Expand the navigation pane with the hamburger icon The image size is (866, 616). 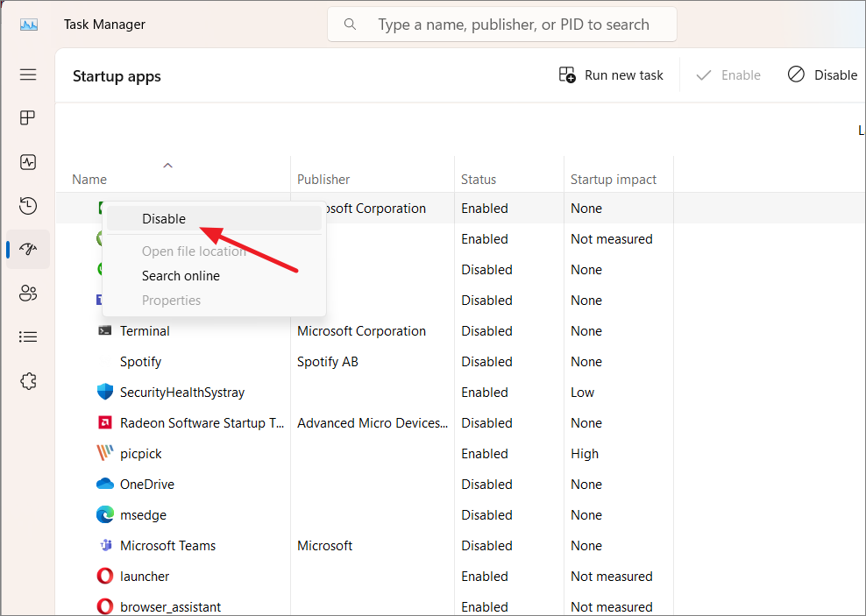[x=27, y=74]
